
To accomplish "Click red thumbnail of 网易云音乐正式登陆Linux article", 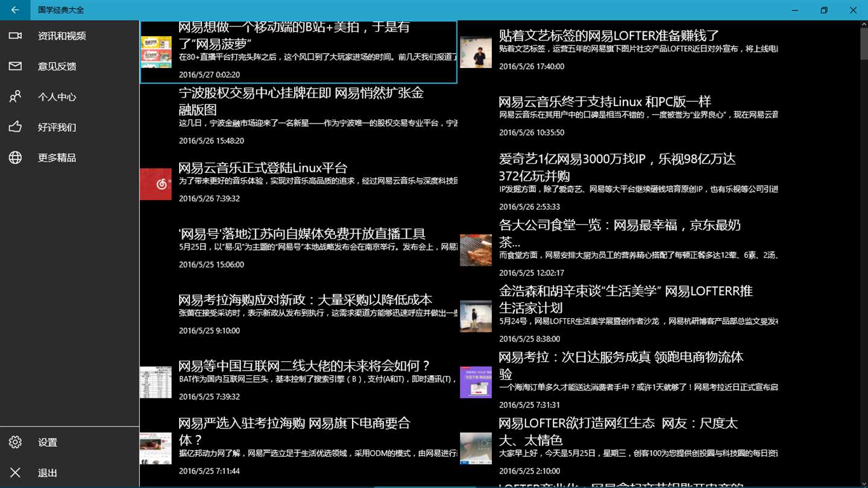I will click(156, 184).
